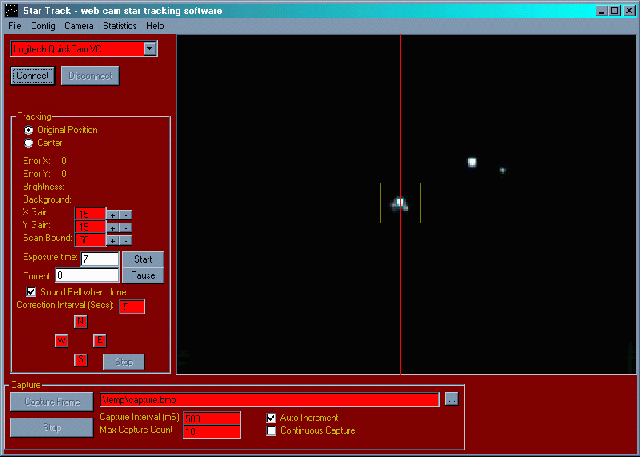Click the Exposure time input field
This screenshot has width=640, height=457.
98,259
